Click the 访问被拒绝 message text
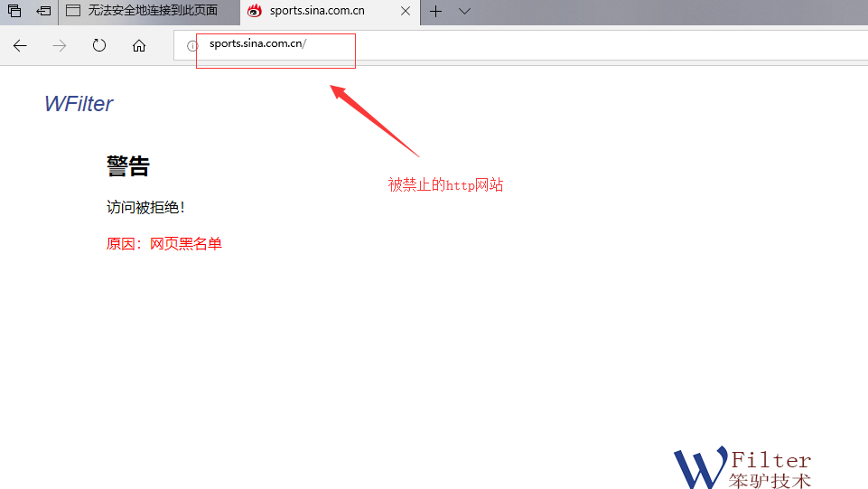The height and width of the screenshot is (489, 868). point(145,208)
